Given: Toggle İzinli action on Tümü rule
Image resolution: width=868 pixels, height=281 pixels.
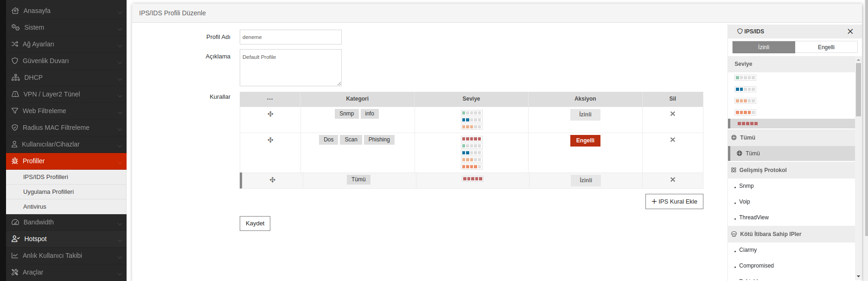Looking at the screenshot, I should point(586,180).
